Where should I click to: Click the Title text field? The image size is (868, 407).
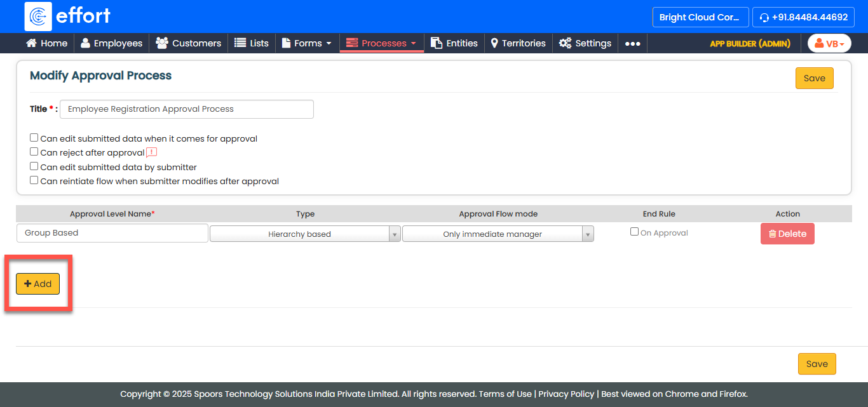click(x=186, y=109)
